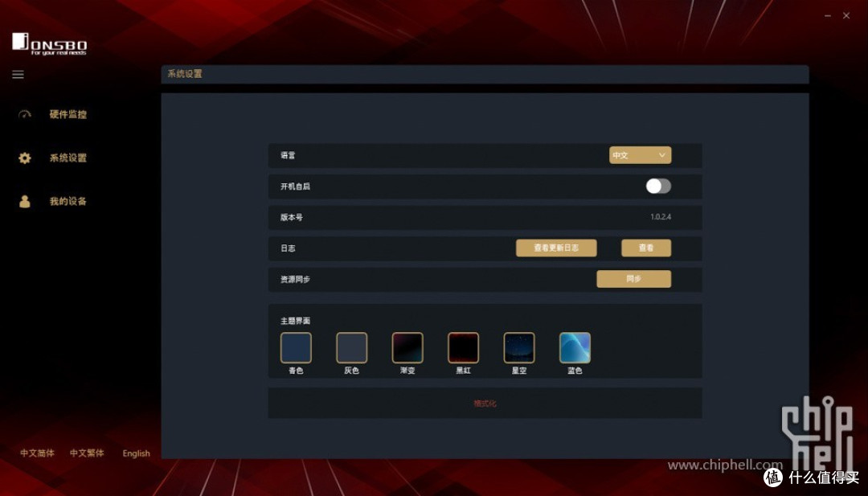Click the system settings gear icon

[x=25, y=158]
